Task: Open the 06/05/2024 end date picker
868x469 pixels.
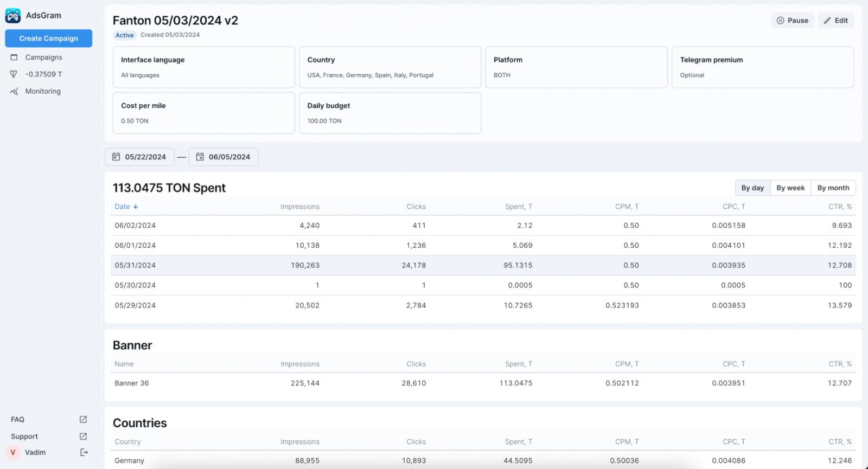Action: pos(229,157)
